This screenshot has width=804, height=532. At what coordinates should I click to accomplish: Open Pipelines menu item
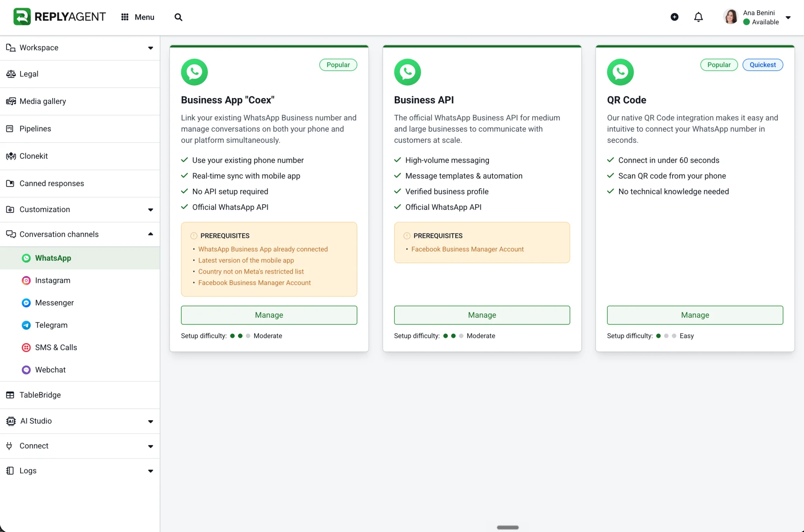coord(80,129)
